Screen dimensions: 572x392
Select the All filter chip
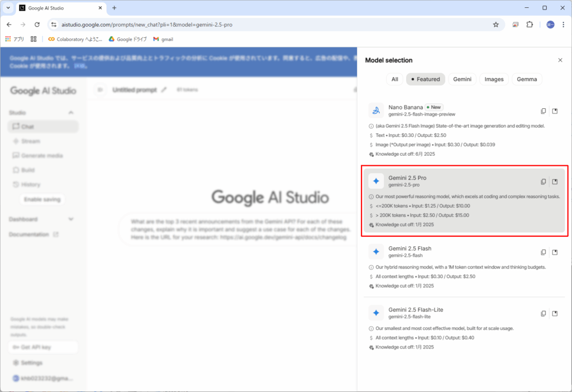(x=395, y=79)
